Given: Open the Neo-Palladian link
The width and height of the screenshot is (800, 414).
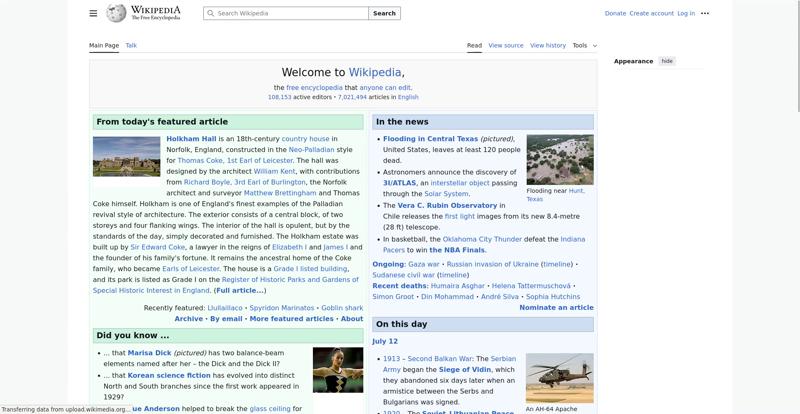Looking at the screenshot, I should [x=311, y=150].
